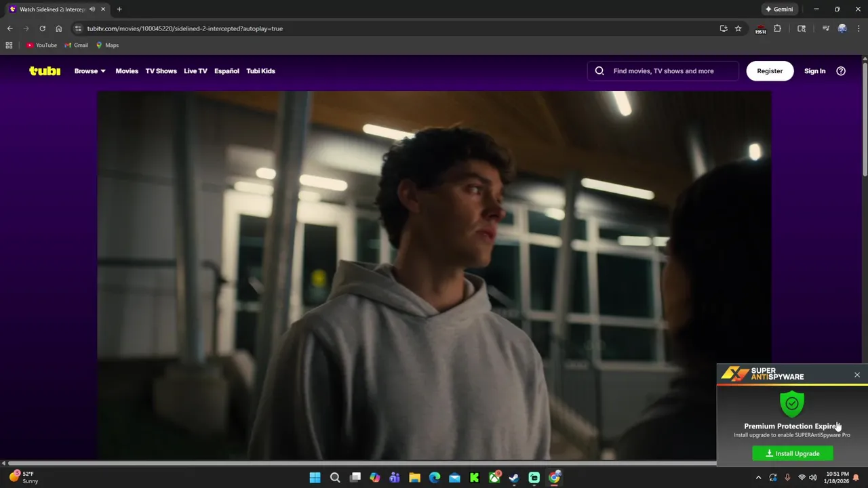Mute the tab via the speaker icon
This screenshot has width=868, height=488.
point(92,9)
